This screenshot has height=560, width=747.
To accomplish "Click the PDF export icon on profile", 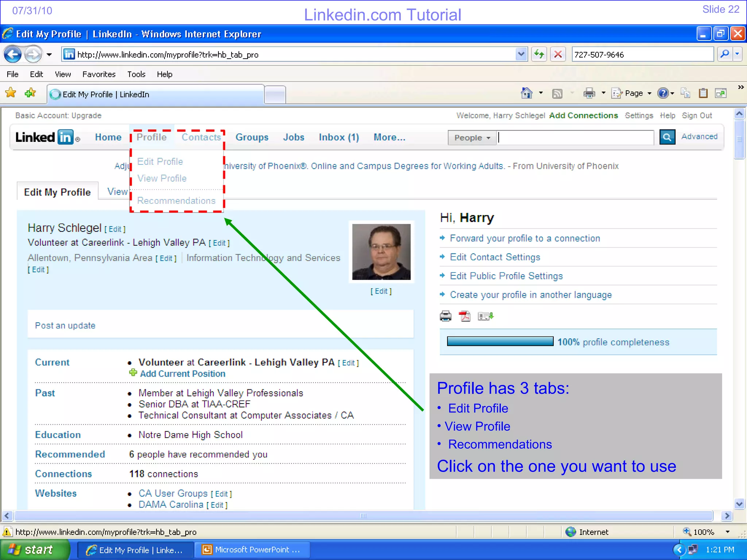I will (x=465, y=316).
